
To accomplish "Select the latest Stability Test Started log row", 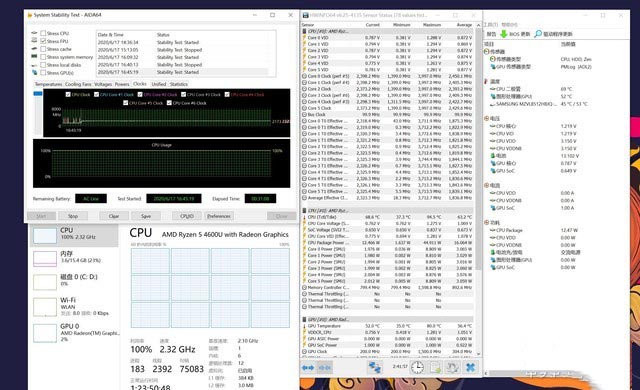I will 182,72.
